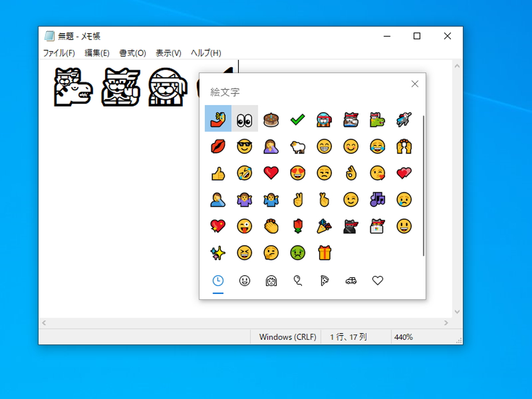The width and height of the screenshot is (532, 399).
Task: Switch to the smiley faces emoji category
Action: click(244, 281)
